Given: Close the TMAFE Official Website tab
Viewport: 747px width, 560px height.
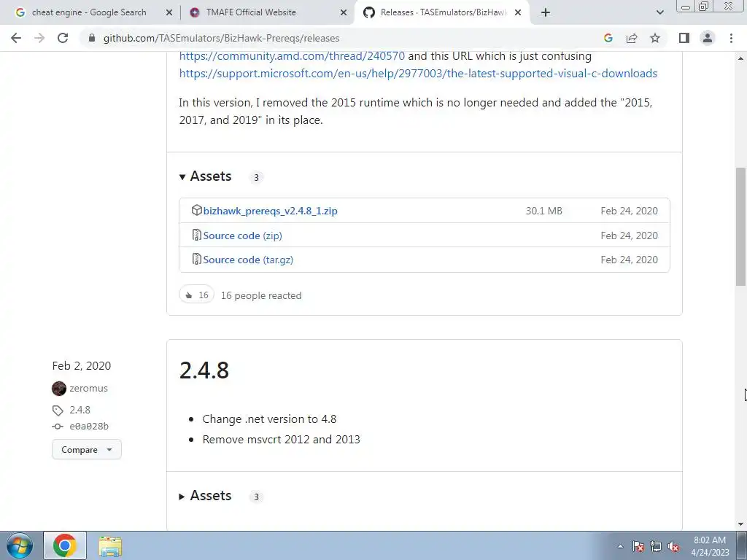Looking at the screenshot, I should pos(344,12).
